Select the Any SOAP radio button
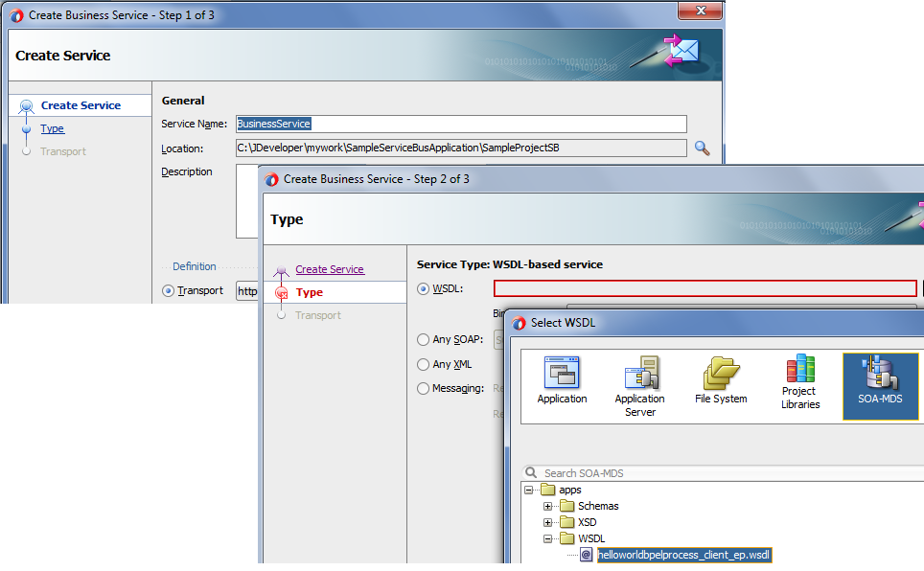Screen dimensions: 924x571 423,339
